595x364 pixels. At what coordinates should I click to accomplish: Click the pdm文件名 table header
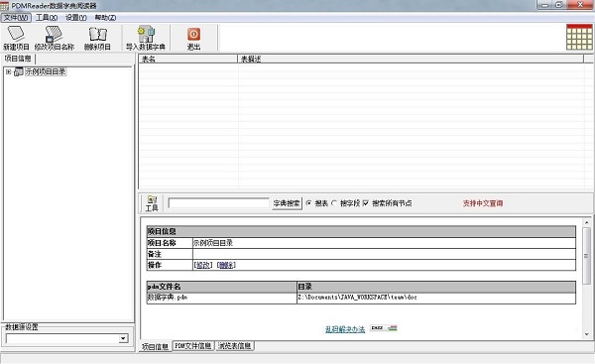point(221,287)
